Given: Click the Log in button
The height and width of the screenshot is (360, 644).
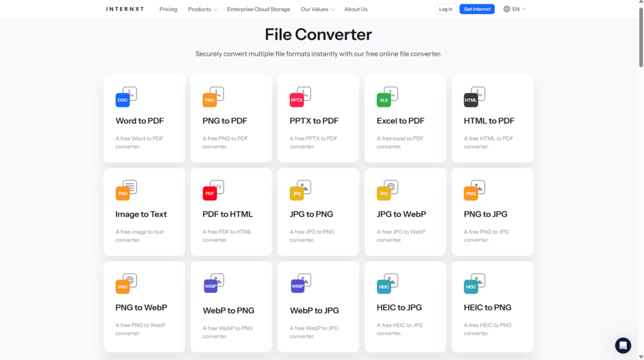Looking at the screenshot, I should click(446, 9).
